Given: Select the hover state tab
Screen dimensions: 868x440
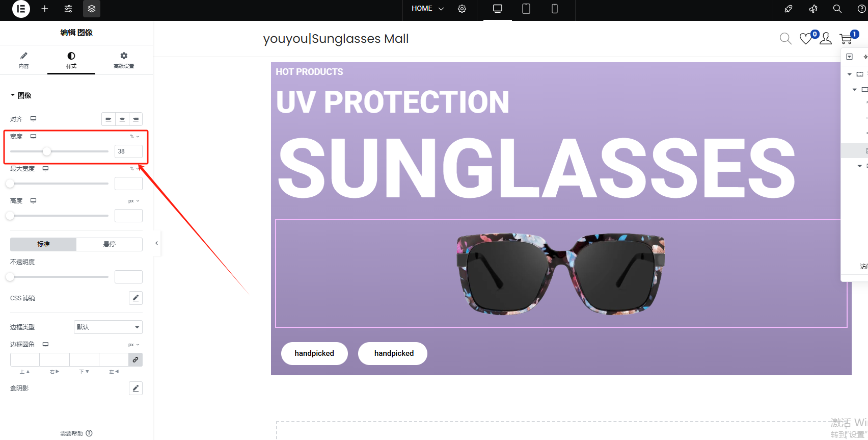Looking at the screenshot, I should (110, 244).
